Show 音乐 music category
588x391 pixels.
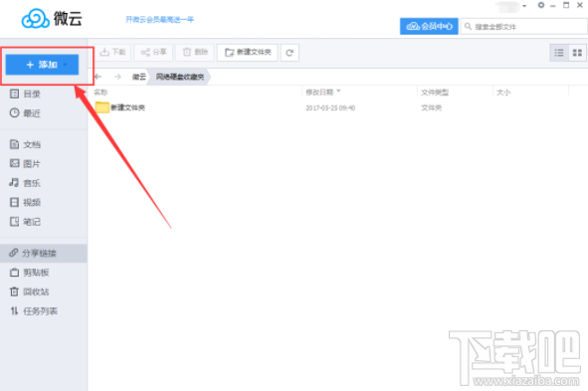(x=25, y=183)
